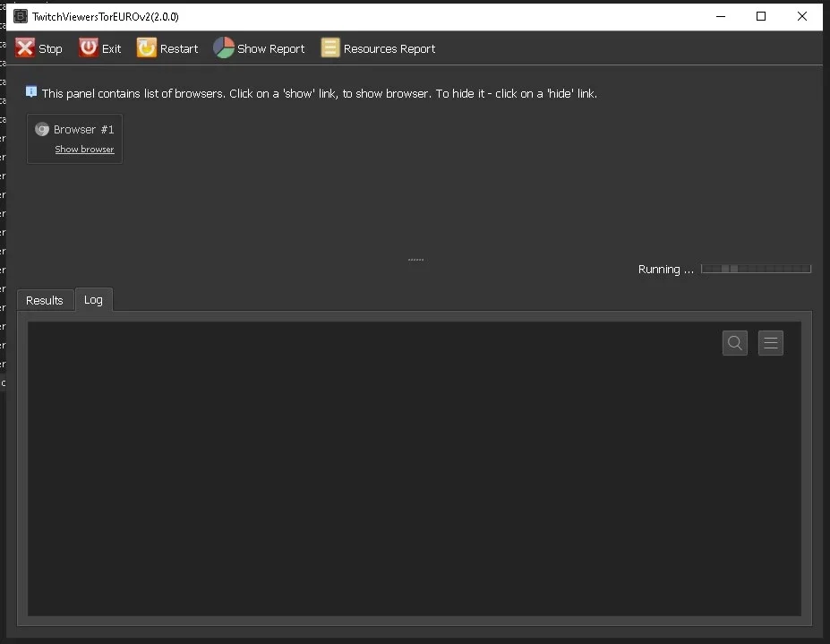Viewport: 830px width, 644px height.
Task: Click the Stop label in the toolbar
Action: coord(50,48)
